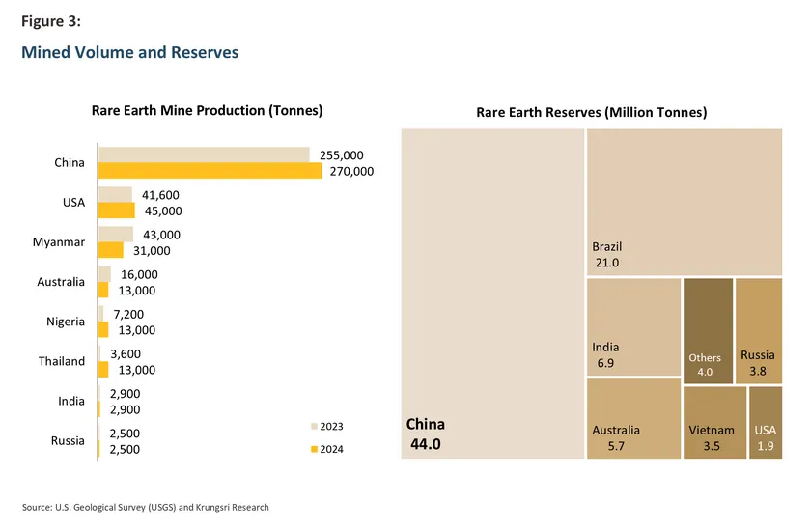811x532 pixels.
Task: Click the Others tile in treemap
Action: point(707,330)
